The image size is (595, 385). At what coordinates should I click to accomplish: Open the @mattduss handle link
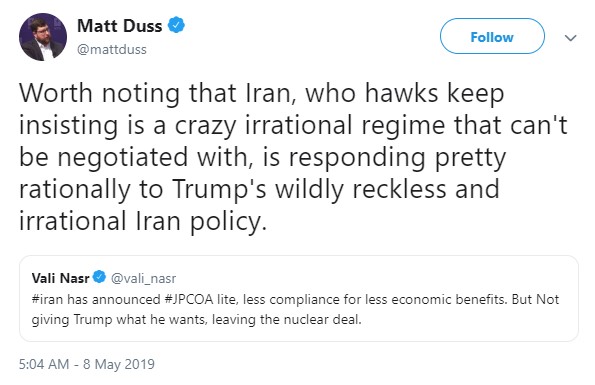tap(112, 49)
